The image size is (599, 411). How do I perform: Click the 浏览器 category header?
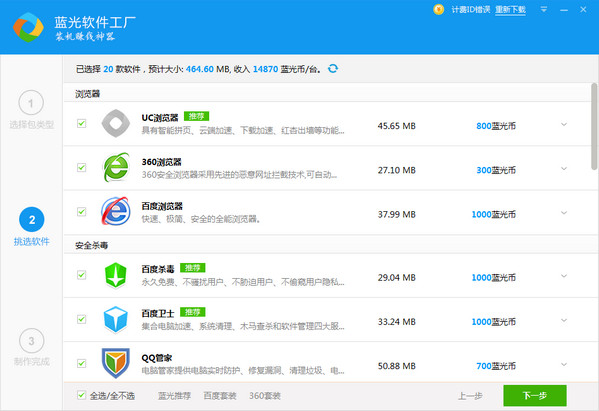pyautogui.click(x=87, y=94)
